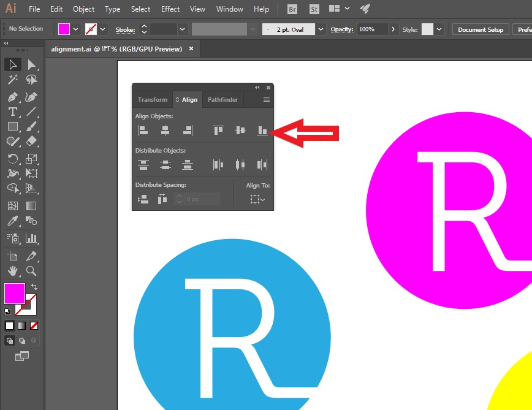Enable Draw Behind mode

click(x=22, y=341)
